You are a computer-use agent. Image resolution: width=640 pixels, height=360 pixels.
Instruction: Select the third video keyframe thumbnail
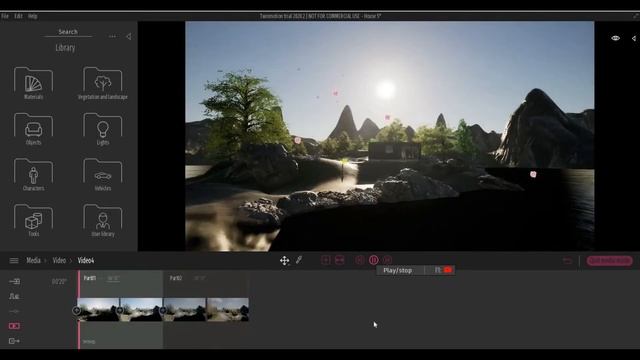(x=184, y=309)
